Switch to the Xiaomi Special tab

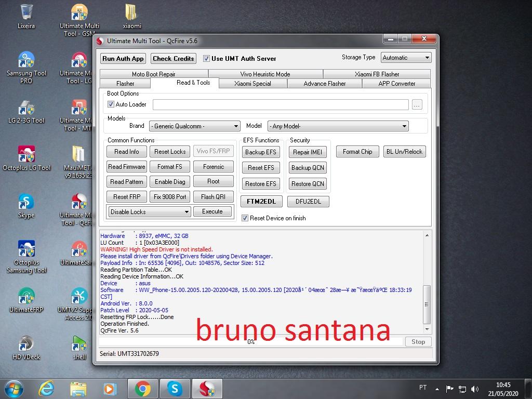[x=253, y=84]
